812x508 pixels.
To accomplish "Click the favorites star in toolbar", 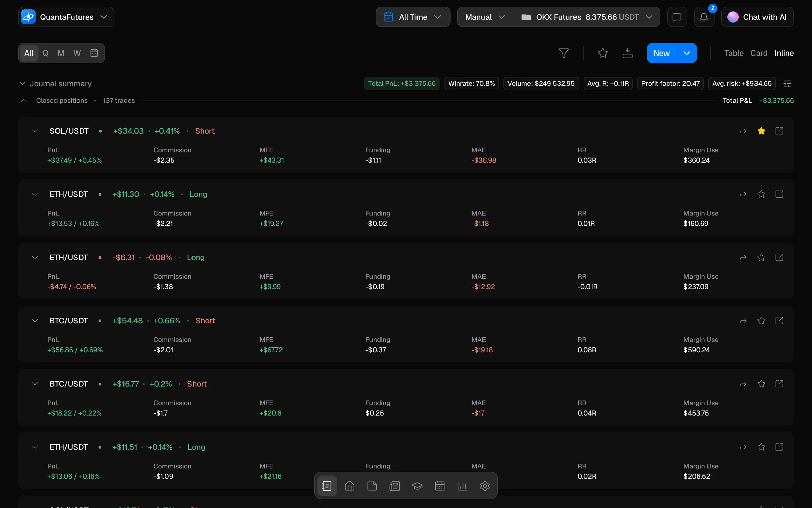I will 603,53.
